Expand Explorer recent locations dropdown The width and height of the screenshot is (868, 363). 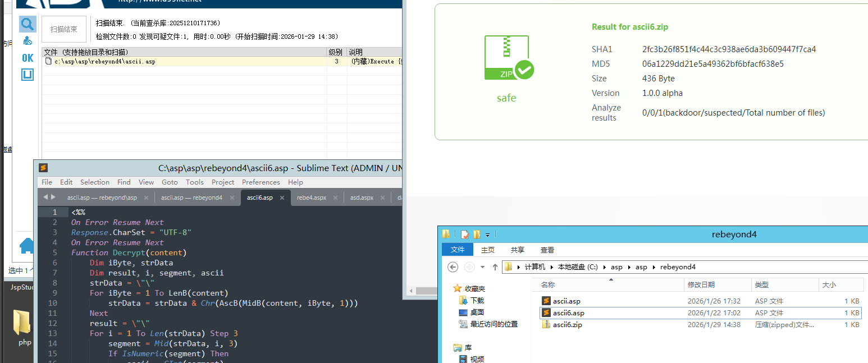point(482,267)
